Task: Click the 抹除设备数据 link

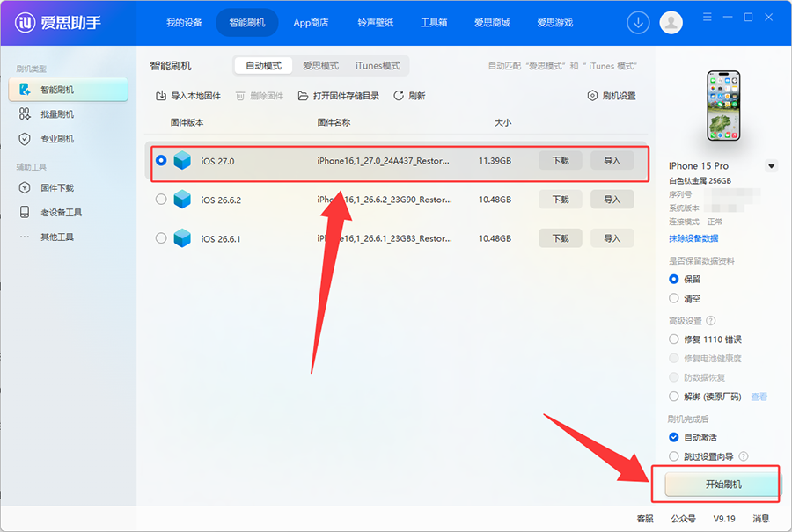Action: coord(693,238)
